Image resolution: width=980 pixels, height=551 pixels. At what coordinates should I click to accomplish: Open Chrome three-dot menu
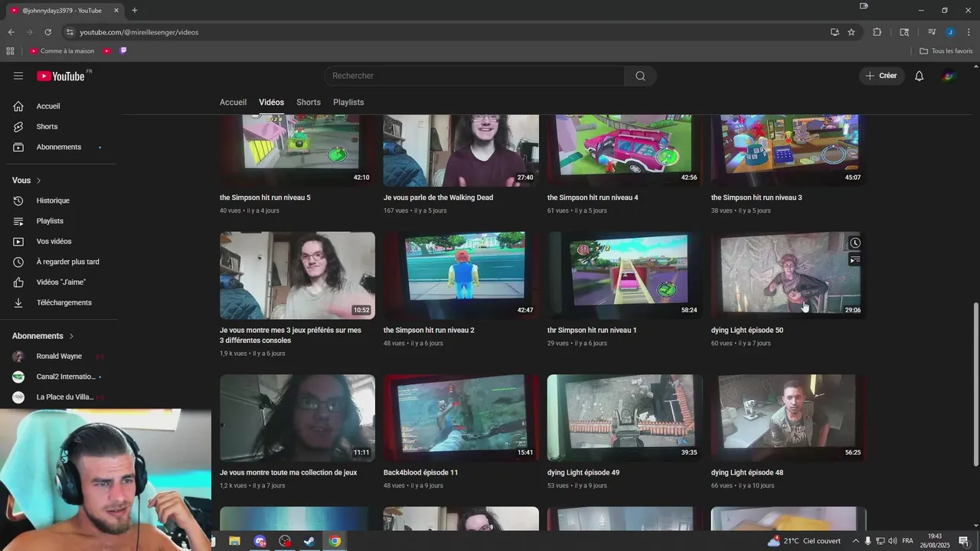(969, 32)
